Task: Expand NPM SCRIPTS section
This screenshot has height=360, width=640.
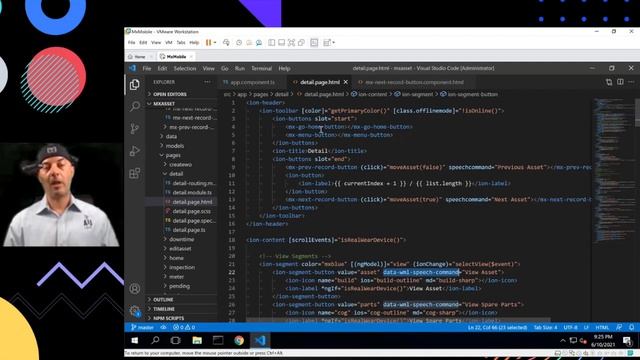Action: [x=182, y=318]
